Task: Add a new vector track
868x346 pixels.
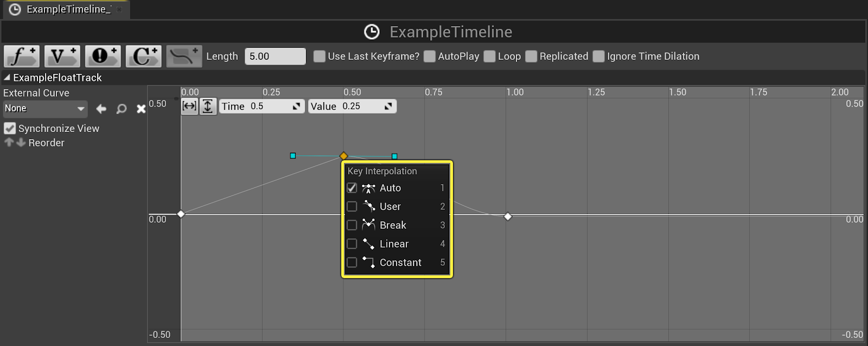Action: pos(62,56)
